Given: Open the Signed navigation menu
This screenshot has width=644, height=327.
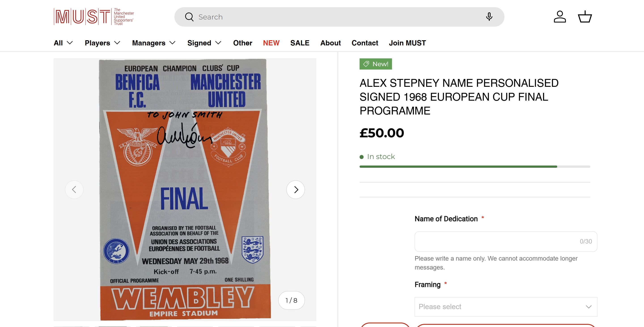Looking at the screenshot, I should 204,43.
